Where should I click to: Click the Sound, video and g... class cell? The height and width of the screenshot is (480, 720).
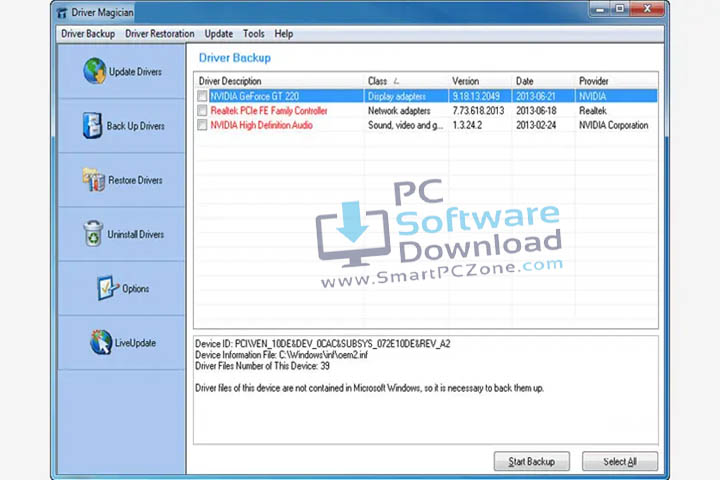[x=405, y=125]
